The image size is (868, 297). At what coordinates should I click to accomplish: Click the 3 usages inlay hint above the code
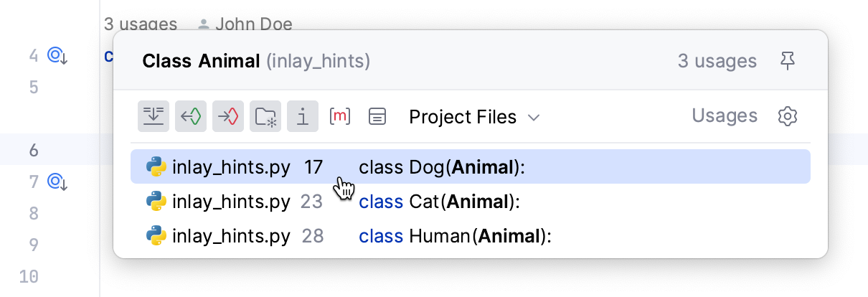[141, 24]
